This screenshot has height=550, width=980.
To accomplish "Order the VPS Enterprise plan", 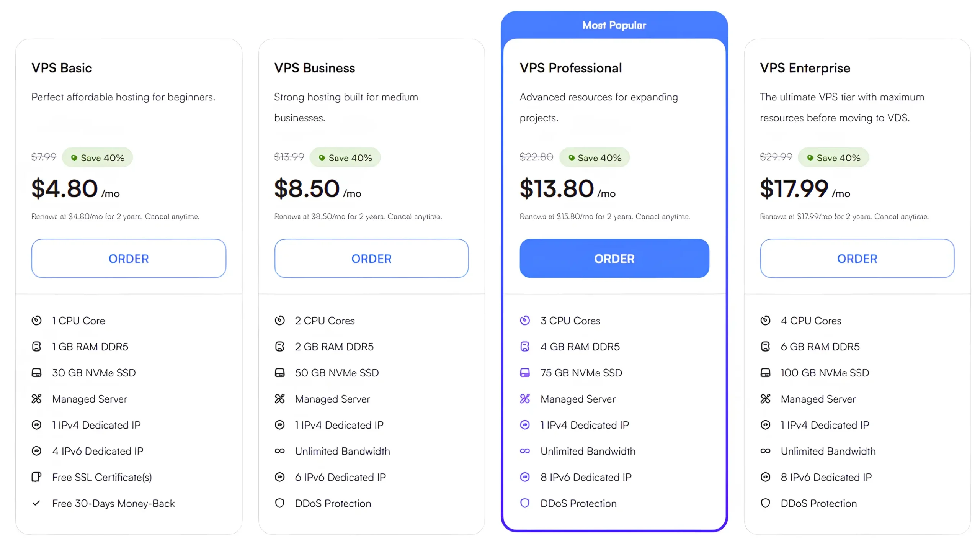I will click(x=857, y=259).
